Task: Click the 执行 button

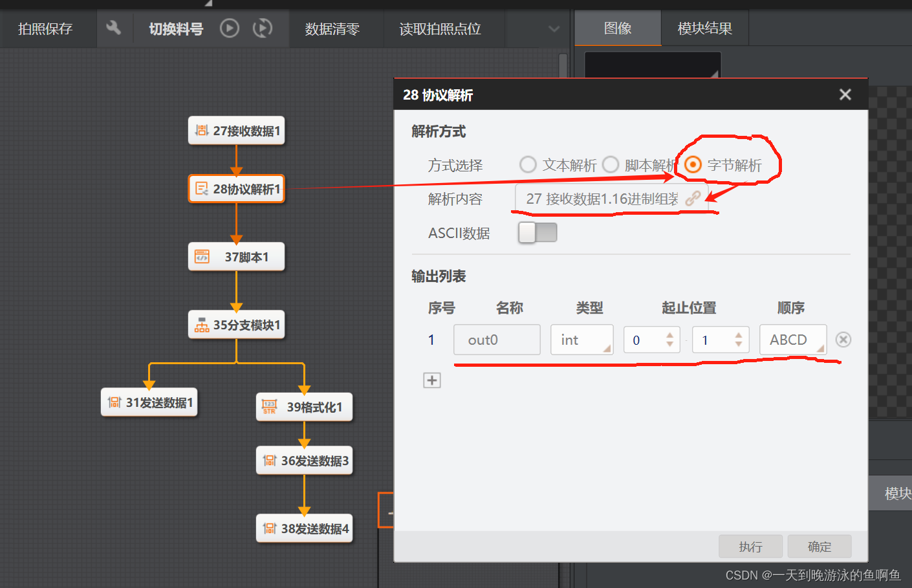Action: click(x=750, y=547)
